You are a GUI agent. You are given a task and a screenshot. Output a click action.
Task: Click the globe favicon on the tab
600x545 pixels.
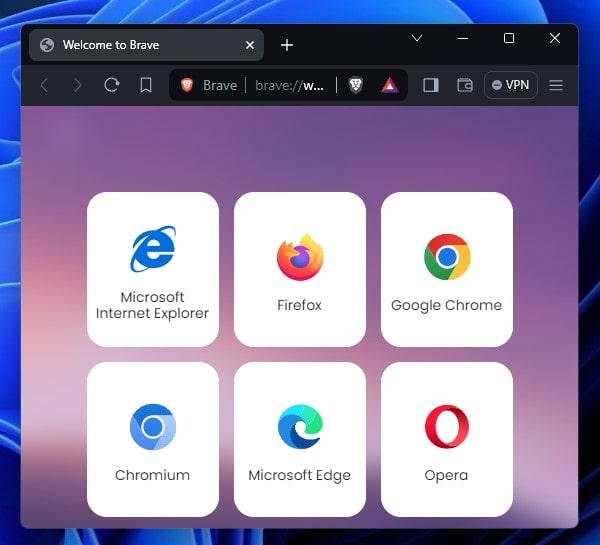47,45
